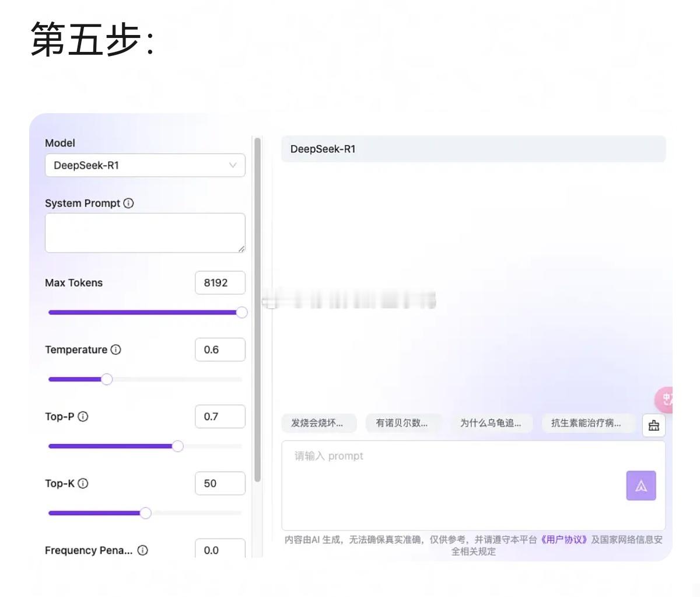This screenshot has height=597, width=700.
Task: Click the System Prompt label
Action: [82, 203]
